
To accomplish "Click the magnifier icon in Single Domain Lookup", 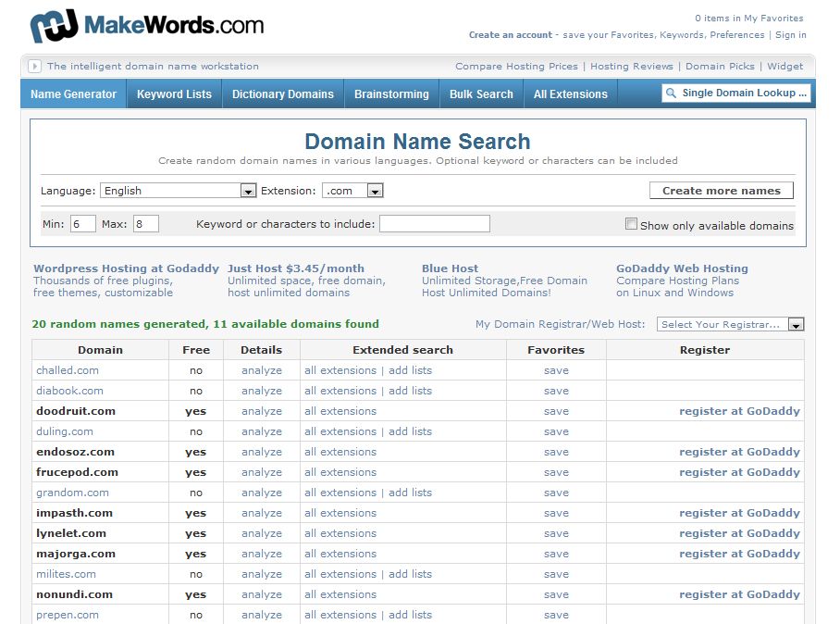I will (x=672, y=94).
